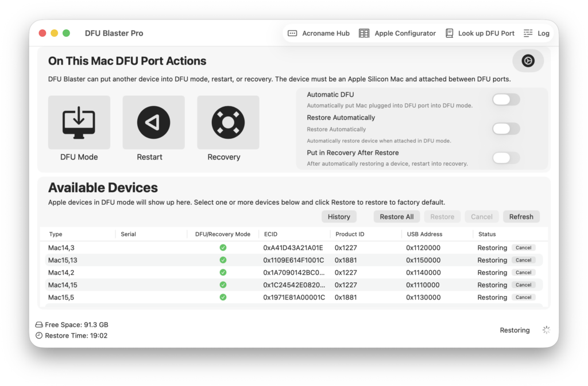This screenshot has height=386, width=588.
Task: Click the History button
Action: click(339, 217)
